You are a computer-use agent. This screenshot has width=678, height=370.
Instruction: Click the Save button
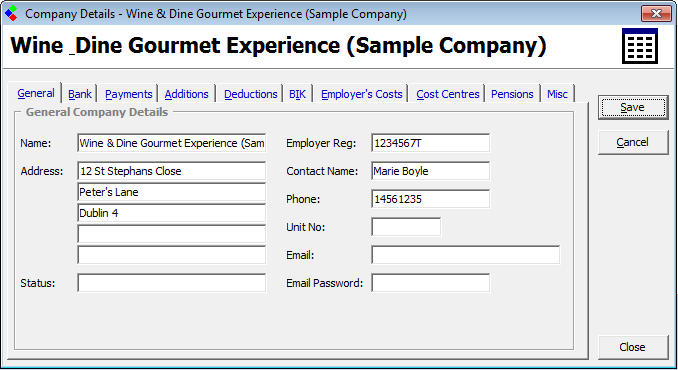pos(633,107)
